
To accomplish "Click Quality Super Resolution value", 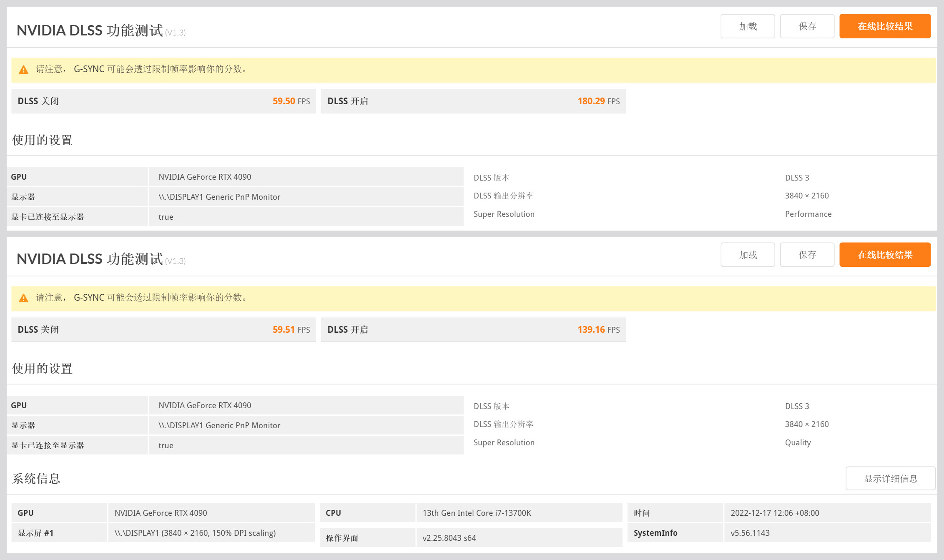I will [798, 442].
